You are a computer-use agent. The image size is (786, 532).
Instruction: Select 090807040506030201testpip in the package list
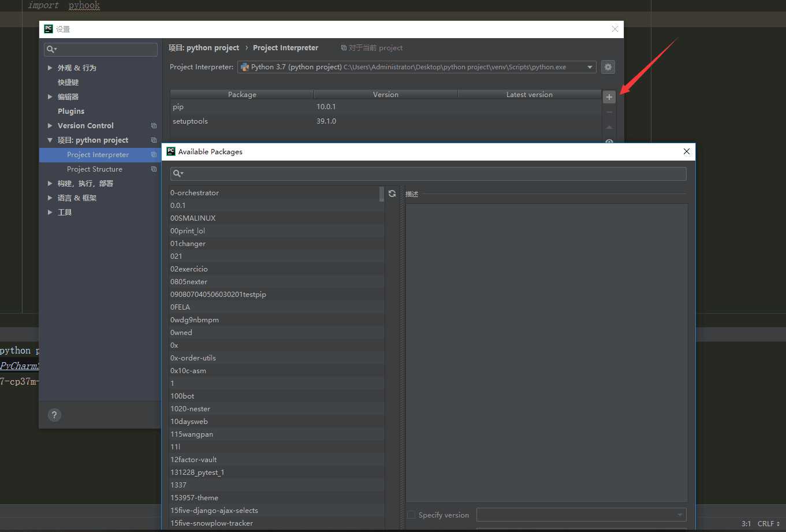pyautogui.click(x=277, y=295)
